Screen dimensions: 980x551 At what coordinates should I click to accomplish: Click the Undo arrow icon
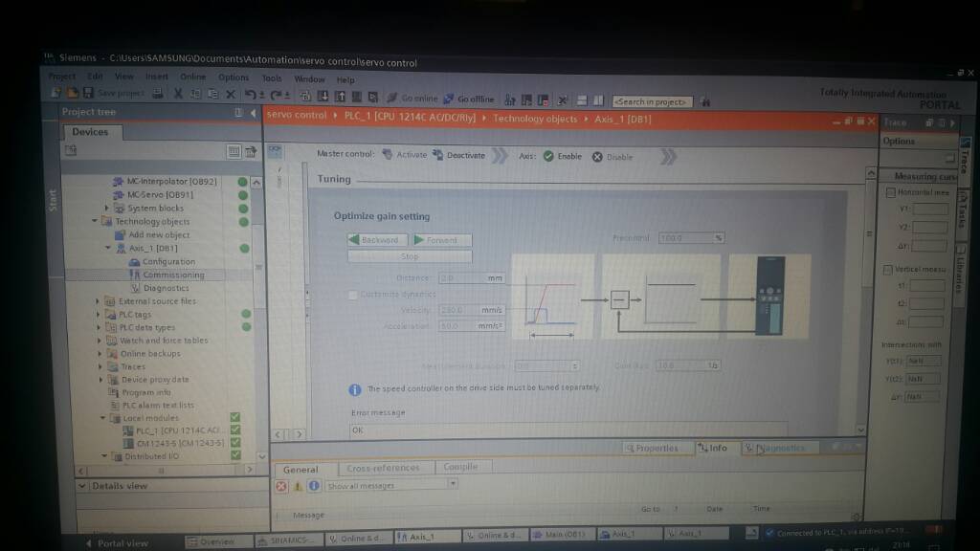(251, 95)
